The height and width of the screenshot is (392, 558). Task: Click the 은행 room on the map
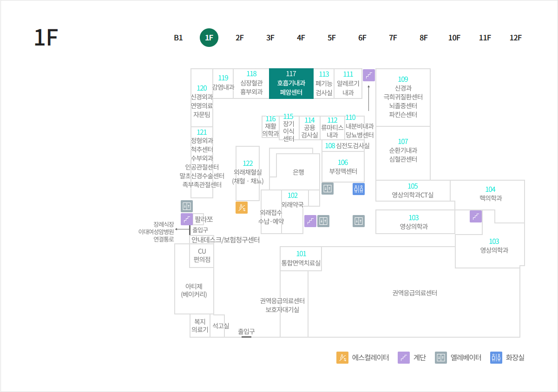pyautogui.click(x=298, y=172)
